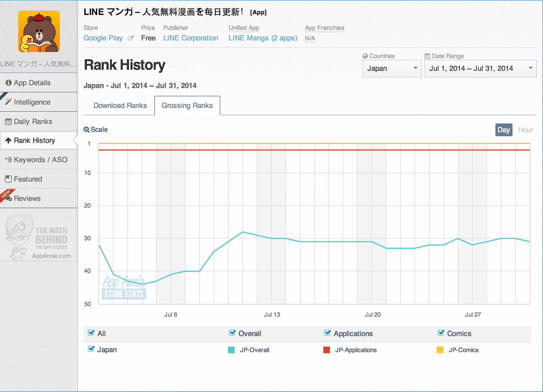Open the Countries dropdown showing Japan
This screenshot has height=392, width=543.
tap(392, 69)
